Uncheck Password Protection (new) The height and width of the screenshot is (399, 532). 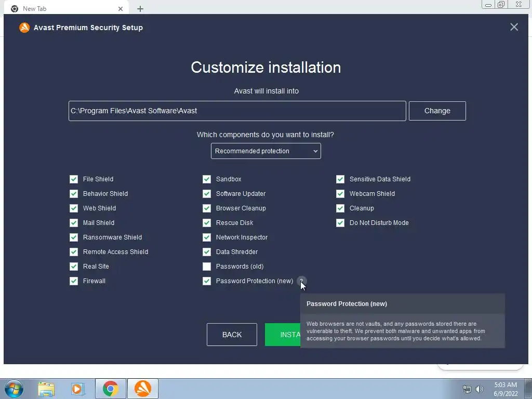click(207, 281)
